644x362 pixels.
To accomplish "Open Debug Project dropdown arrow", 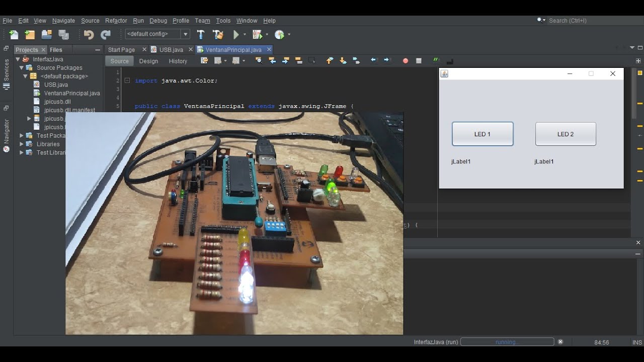I will [x=267, y=35].
